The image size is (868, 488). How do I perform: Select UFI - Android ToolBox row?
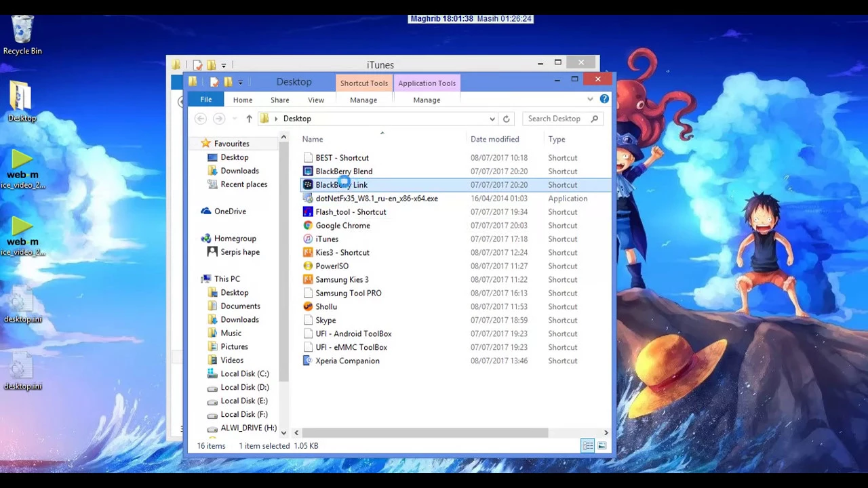(x=454, y=334)
